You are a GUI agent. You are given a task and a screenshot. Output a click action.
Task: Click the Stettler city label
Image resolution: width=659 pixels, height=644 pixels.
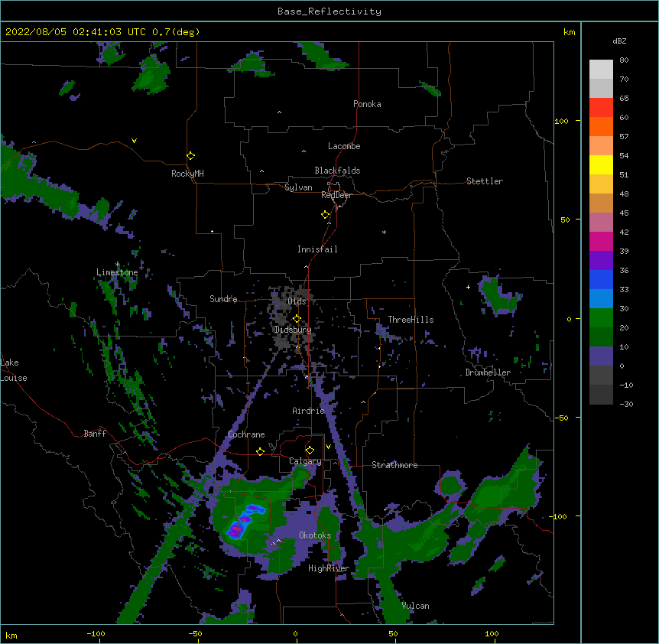[x=485, y=181]
